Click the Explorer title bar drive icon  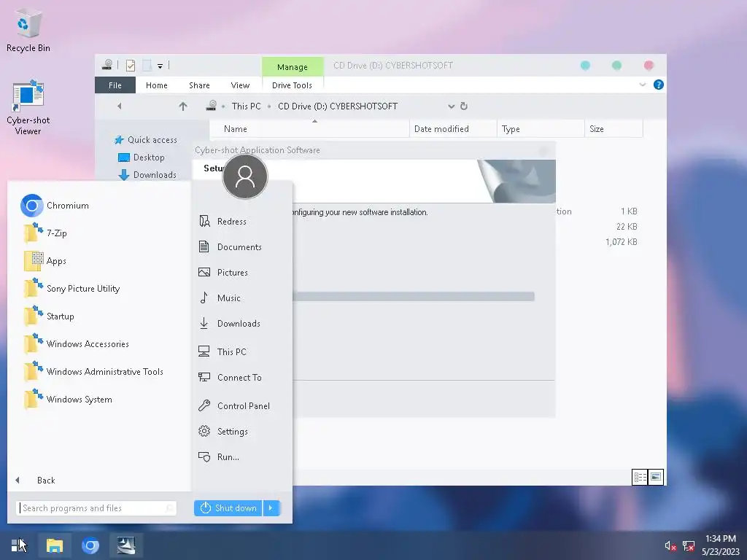(x=107, y=65)
